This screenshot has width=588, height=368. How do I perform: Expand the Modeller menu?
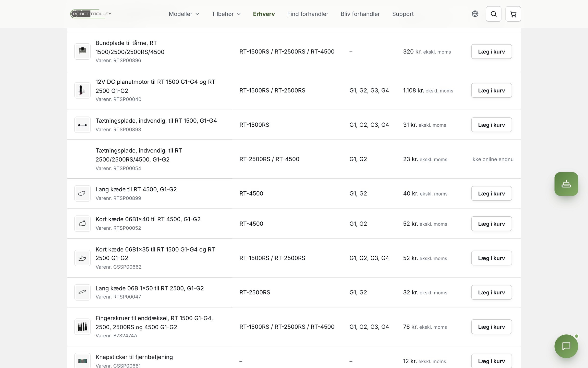pos(184,14)
